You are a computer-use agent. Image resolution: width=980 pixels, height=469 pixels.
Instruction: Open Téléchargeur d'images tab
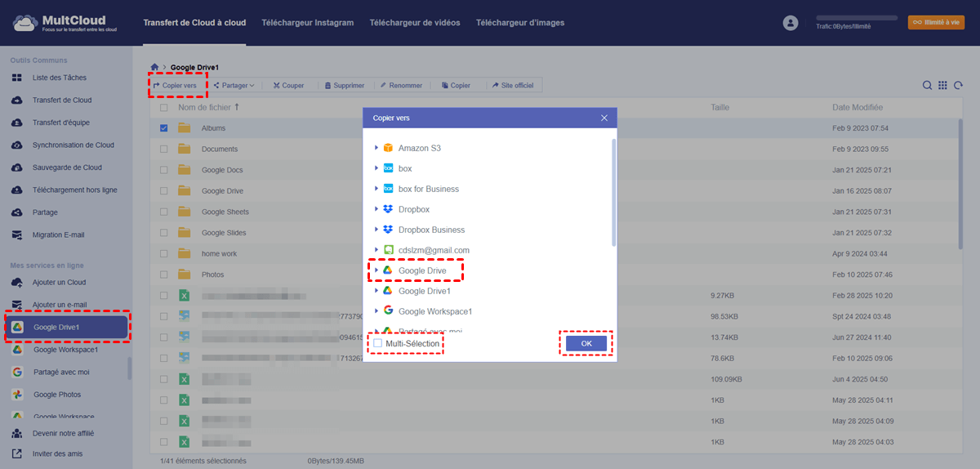click(x=520, y=23)
